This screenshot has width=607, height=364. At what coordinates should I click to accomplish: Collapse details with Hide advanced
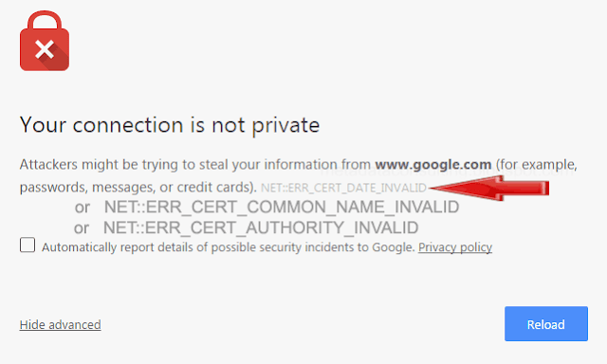61,324
